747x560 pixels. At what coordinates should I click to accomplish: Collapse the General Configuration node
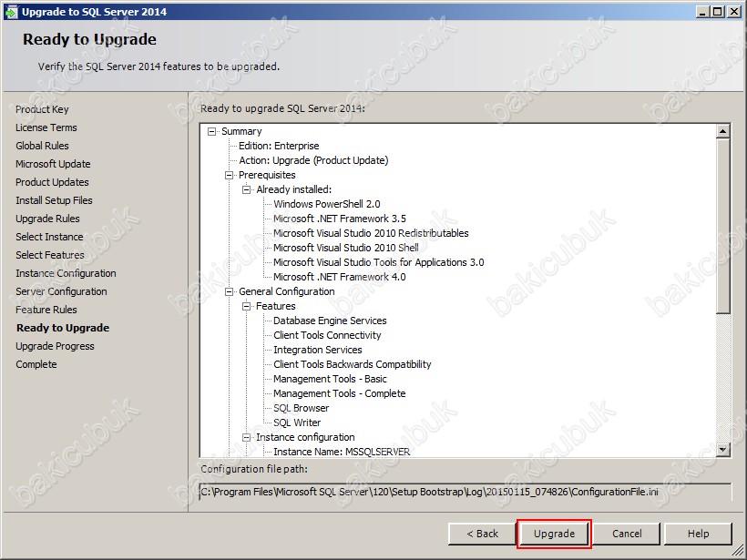pos(230,291)
